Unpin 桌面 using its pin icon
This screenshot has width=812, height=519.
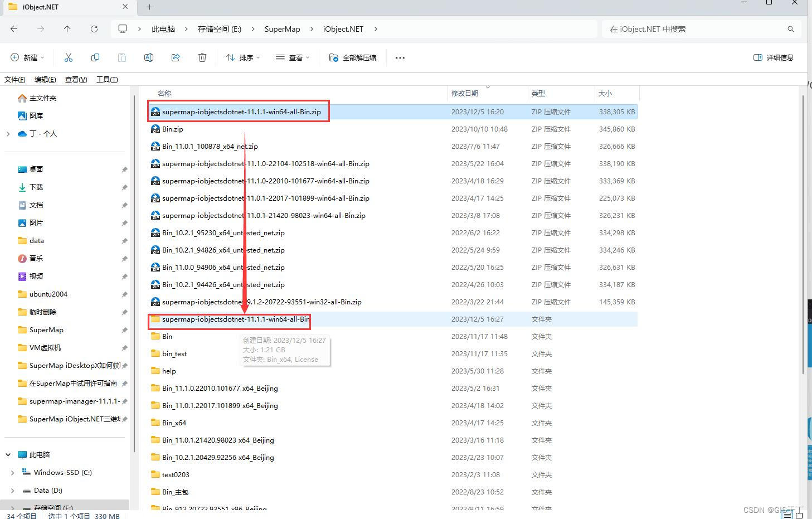(124, 169)
